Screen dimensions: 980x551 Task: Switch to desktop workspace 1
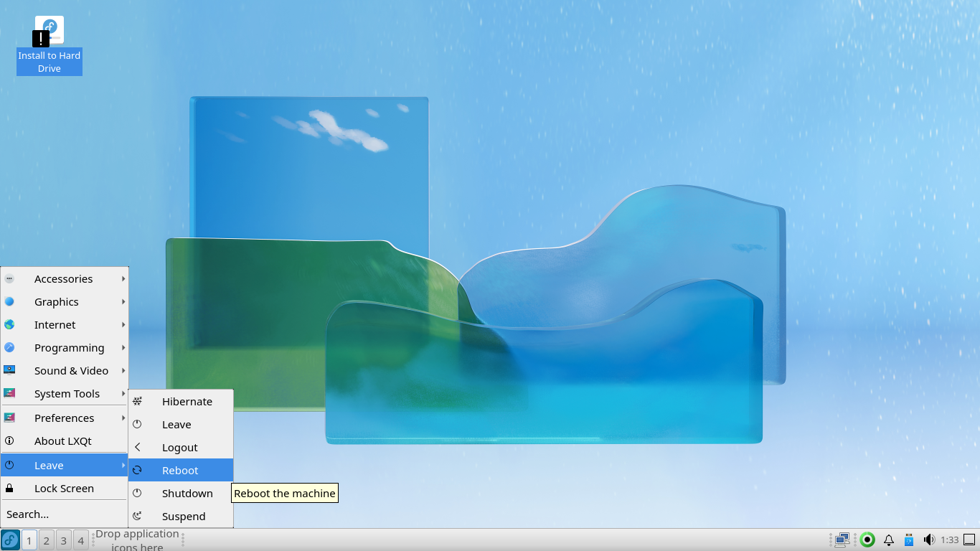tap(29, 540)
